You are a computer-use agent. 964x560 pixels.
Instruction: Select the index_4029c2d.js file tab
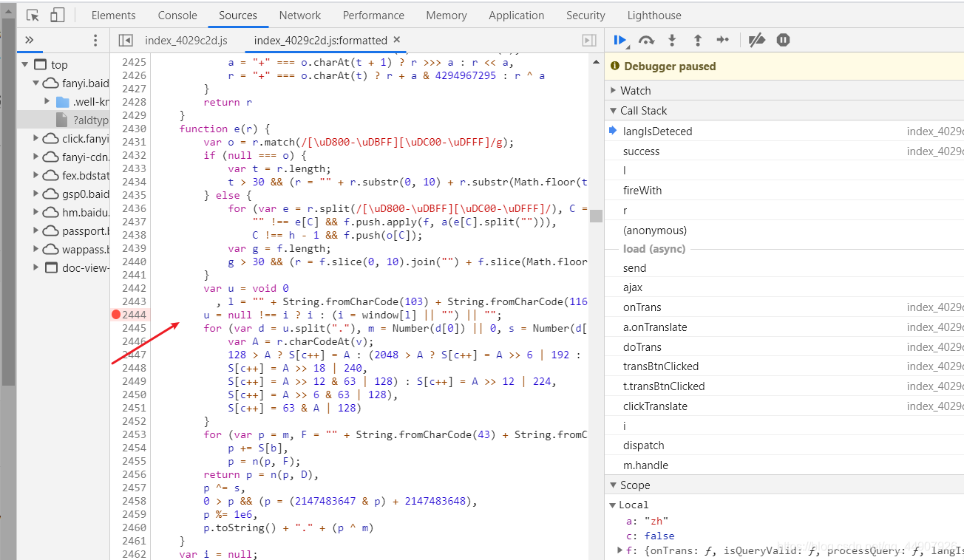pos(186,40)
